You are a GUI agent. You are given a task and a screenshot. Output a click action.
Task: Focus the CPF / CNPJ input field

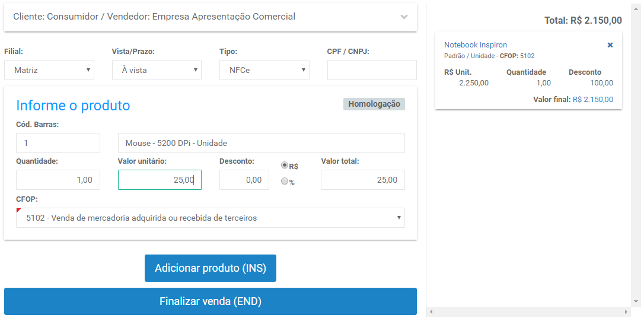pyautogui.click(x=372, y=70)
